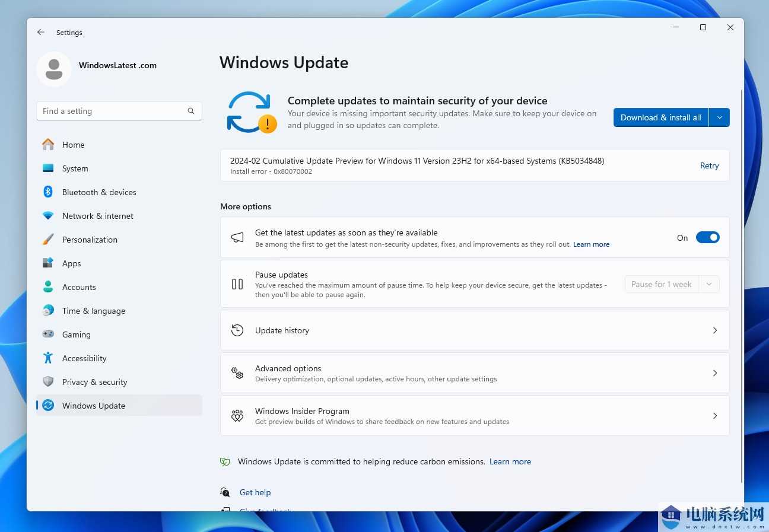Open the Get help link

(x=255, y=492)
